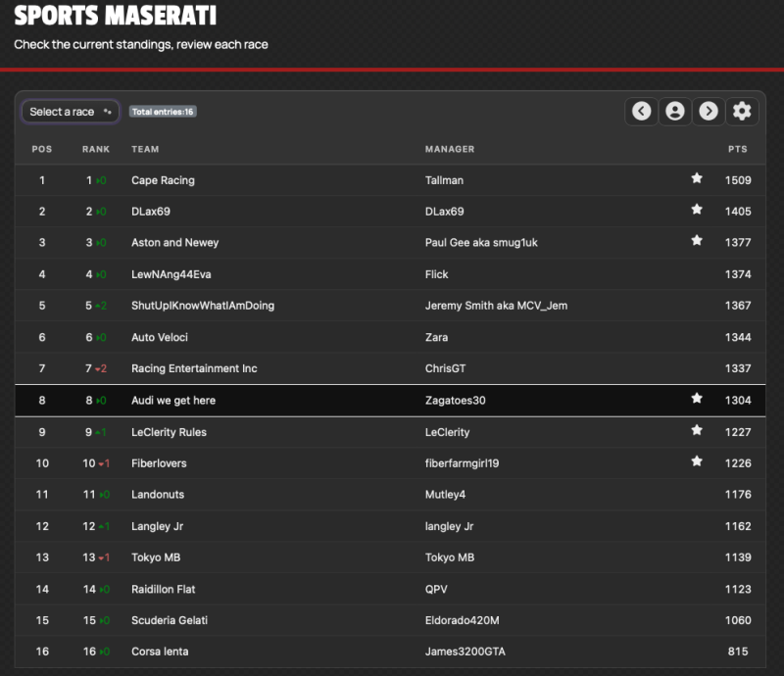
Task: Click the TEAM column header
Action: [x=145, y=149]
